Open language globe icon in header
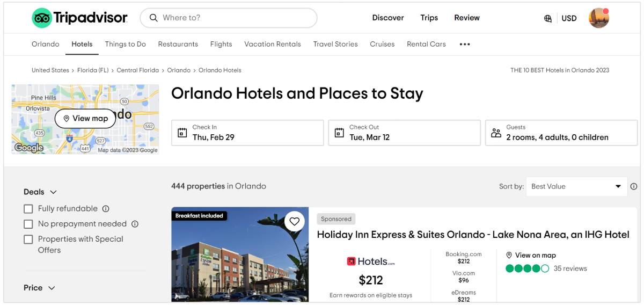This screenshot has height=305, width=644. tap(548, 18)
